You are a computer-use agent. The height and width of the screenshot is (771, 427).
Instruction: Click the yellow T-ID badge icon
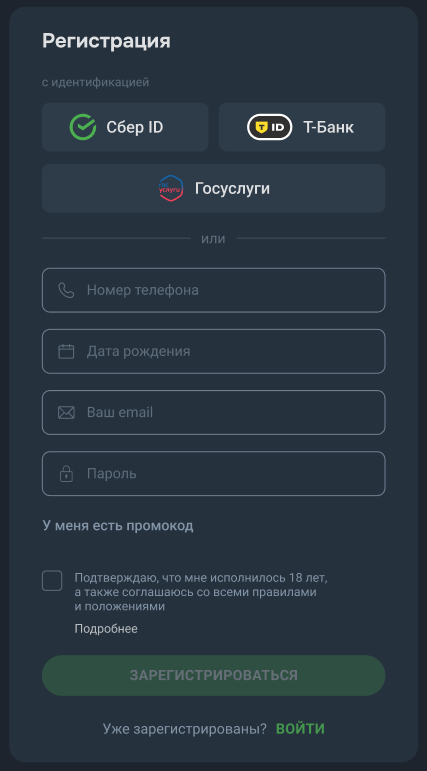coord(270,127)
